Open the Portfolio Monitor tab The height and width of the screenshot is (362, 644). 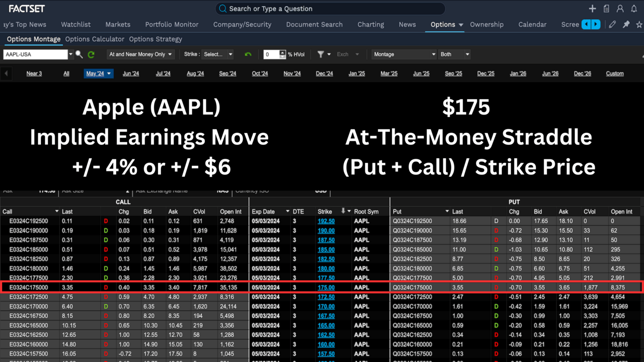171,24
